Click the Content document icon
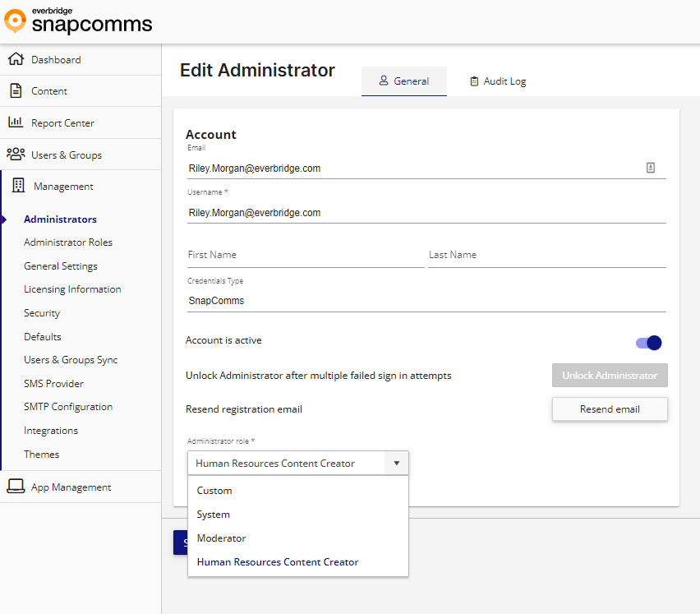700x614 pixels. (x=16, y=90)
